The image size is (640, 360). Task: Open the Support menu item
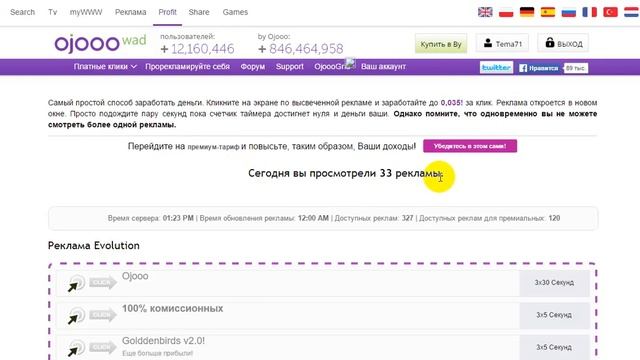[x=289, y=67]
